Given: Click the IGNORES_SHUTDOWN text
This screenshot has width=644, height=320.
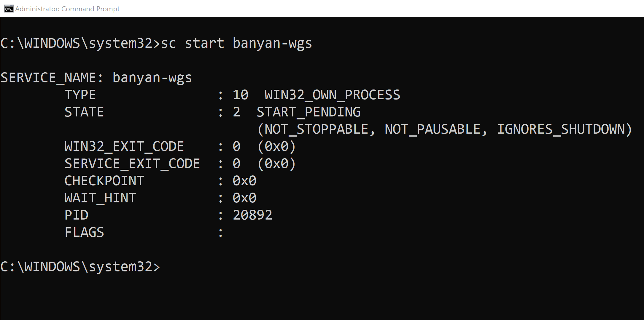Looking at the screenshot, I should coord(561,129).
